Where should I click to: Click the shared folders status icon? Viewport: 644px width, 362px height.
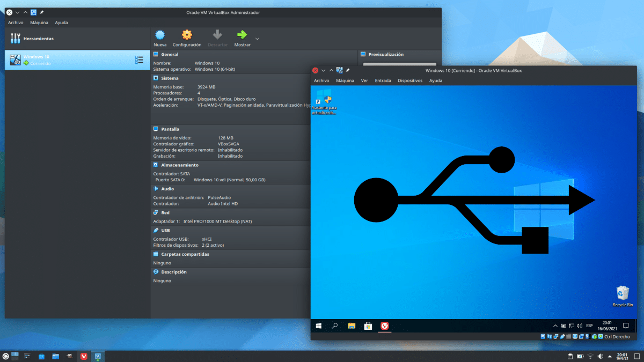(x=568, y=336)
